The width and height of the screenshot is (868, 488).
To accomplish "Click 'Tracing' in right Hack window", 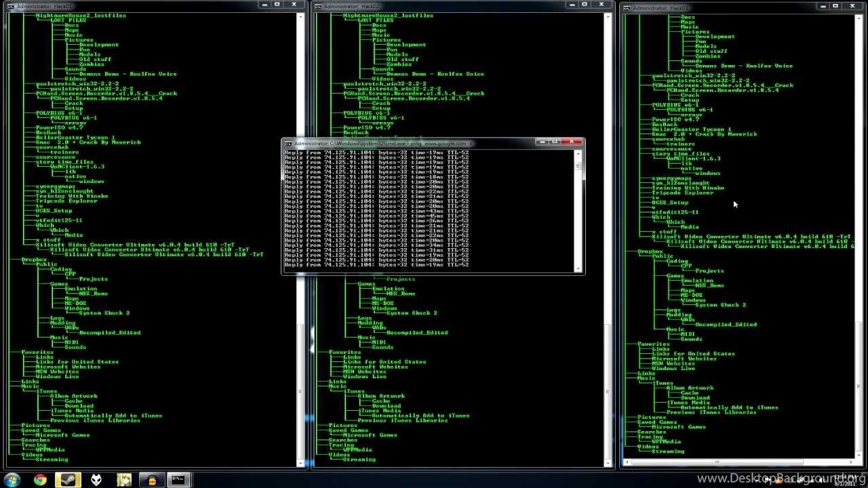I will tap(650, 436).
